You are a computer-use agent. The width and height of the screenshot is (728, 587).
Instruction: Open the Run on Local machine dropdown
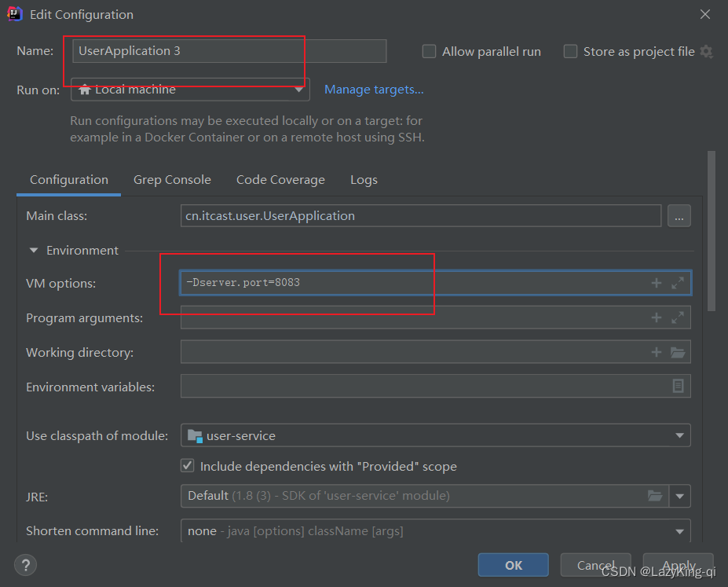[x=190, y=90]
